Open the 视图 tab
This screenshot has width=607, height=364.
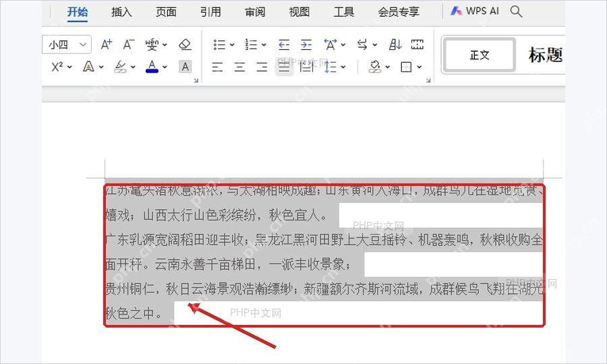click(299, 12)
